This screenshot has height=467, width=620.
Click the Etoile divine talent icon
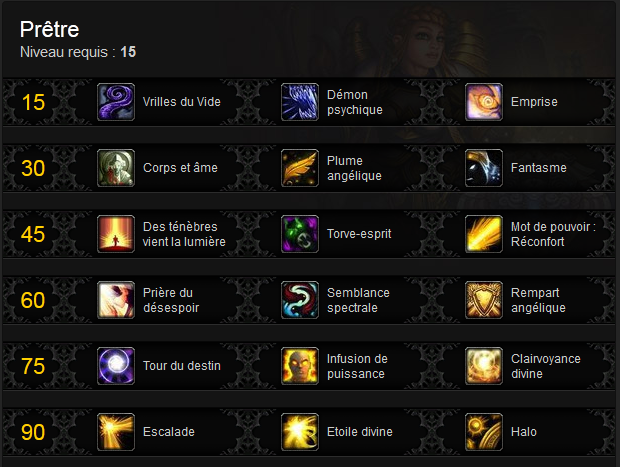click(300, 432)
